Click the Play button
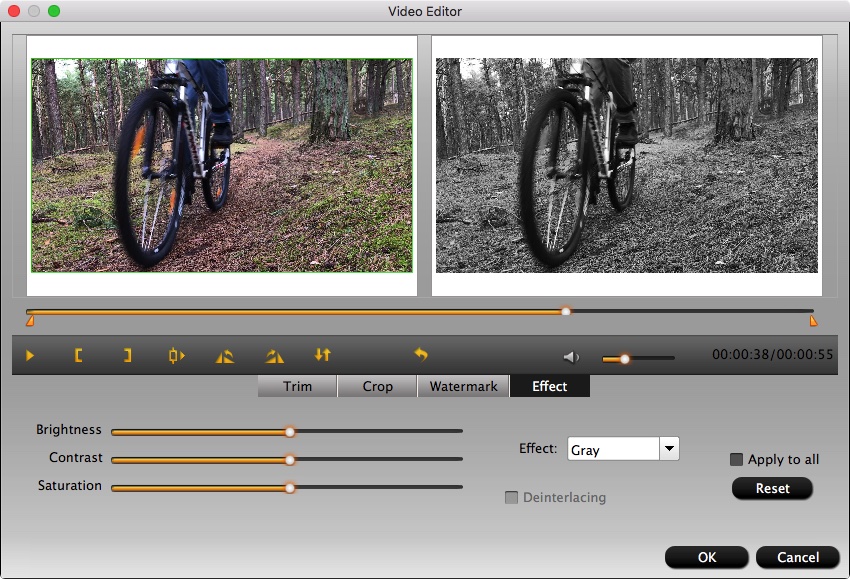This screenshot has width=850, height=579. click(x=30, y=355)
